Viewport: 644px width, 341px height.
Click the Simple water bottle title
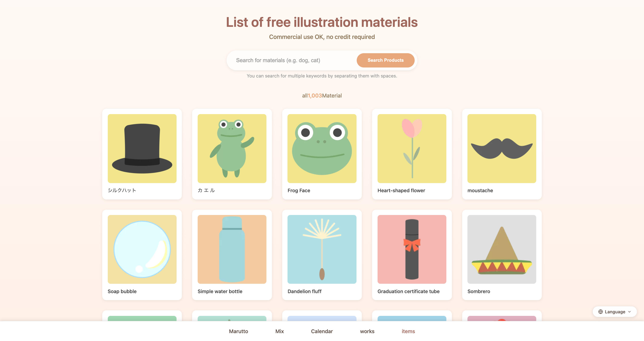pyautogui.click(x=220, y=291)
